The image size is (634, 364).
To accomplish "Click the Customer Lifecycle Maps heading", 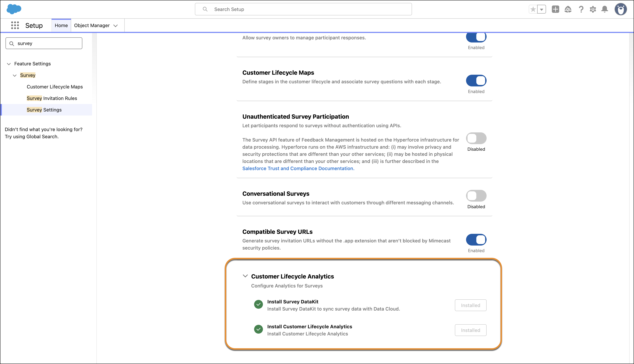I will coord(278,73).
